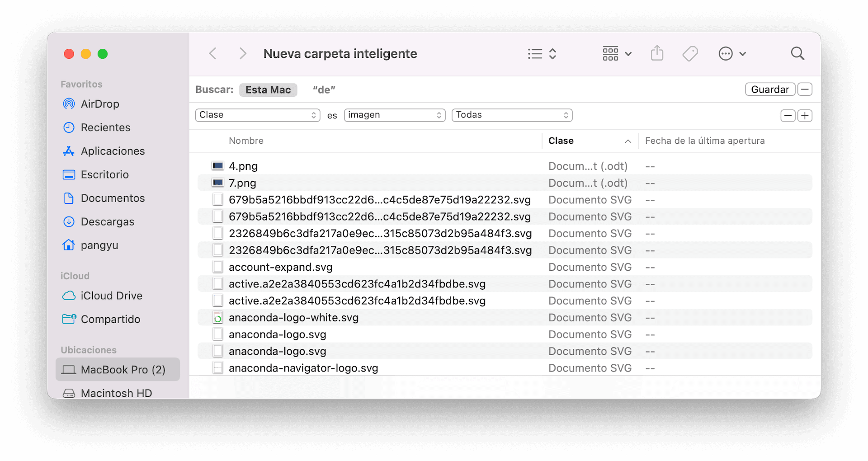Add search criterion with plus button
This screenshot has width=868, height=461.
[x=805, y=116]
